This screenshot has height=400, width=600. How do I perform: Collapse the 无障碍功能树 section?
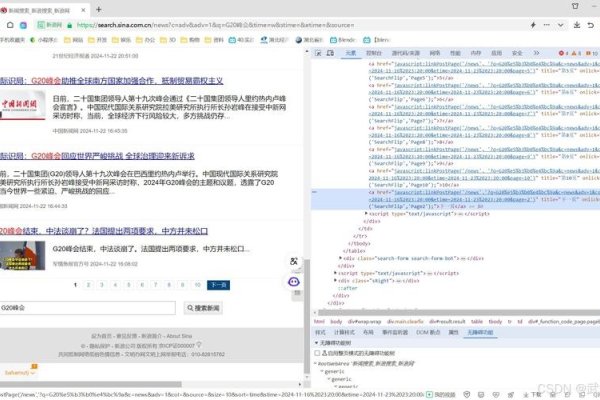coord(316,343)
